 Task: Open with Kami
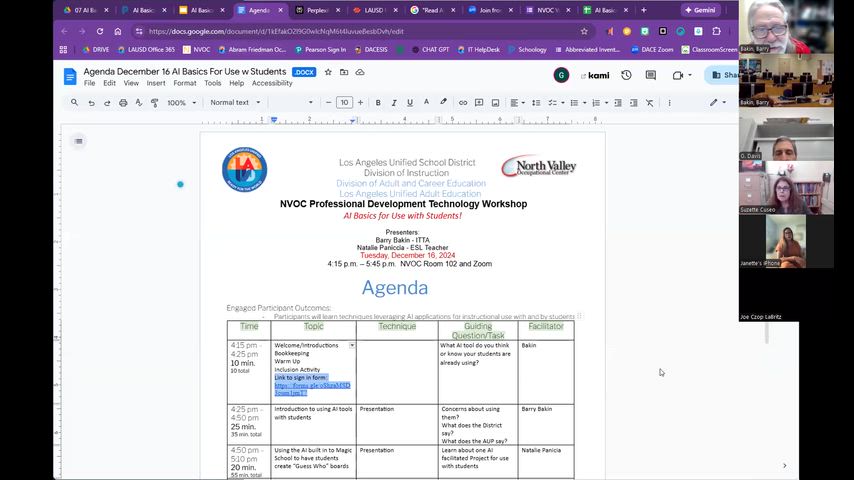(x=595, y=75)
